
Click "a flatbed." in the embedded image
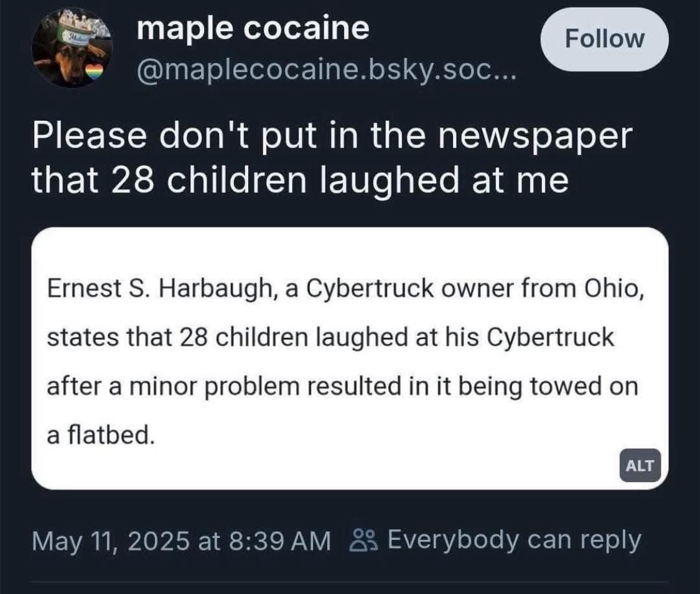pos(100,435)
